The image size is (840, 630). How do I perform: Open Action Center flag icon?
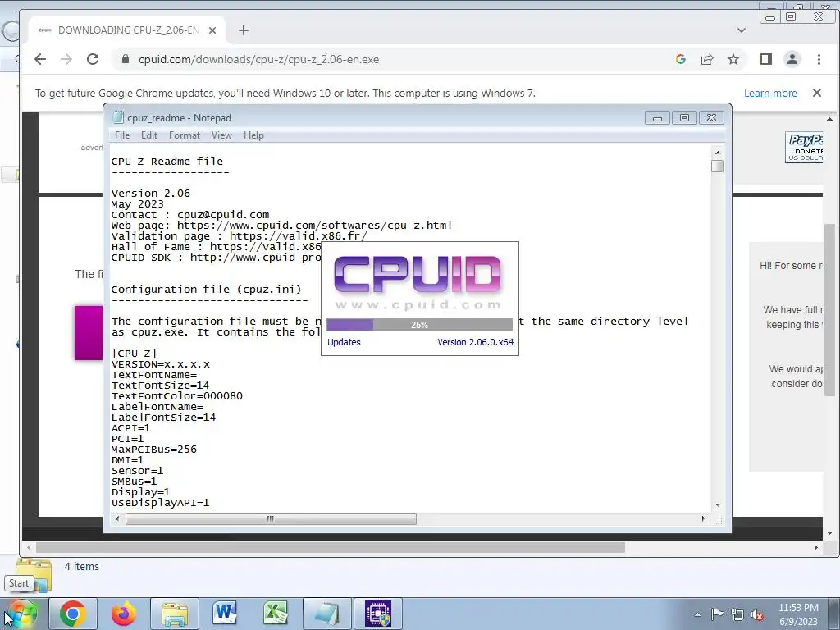(x=717, y=614)
